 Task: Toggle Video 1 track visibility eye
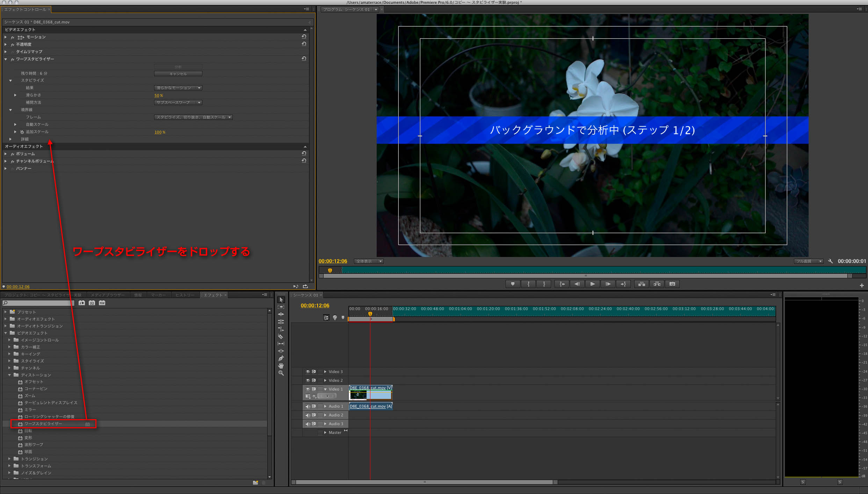point(308,389)
